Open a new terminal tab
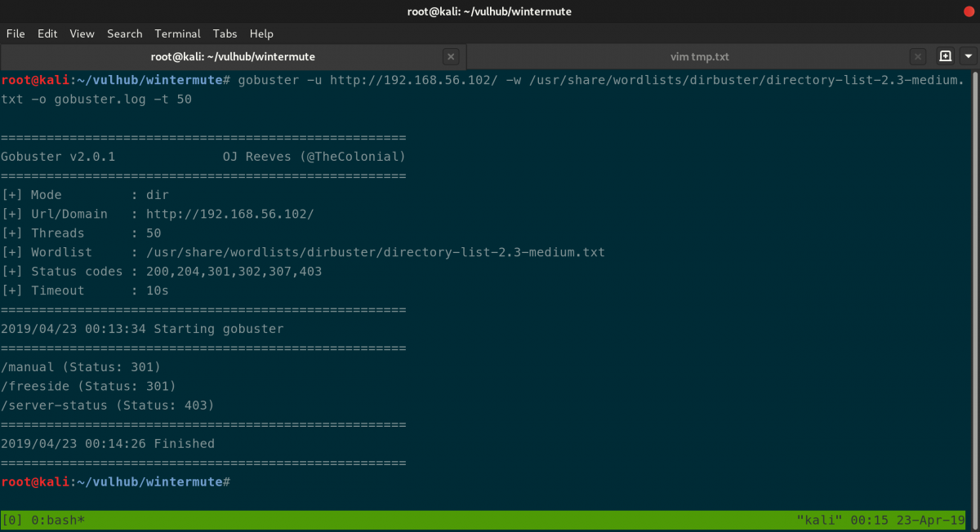980x532 pixels. (946, 56)
